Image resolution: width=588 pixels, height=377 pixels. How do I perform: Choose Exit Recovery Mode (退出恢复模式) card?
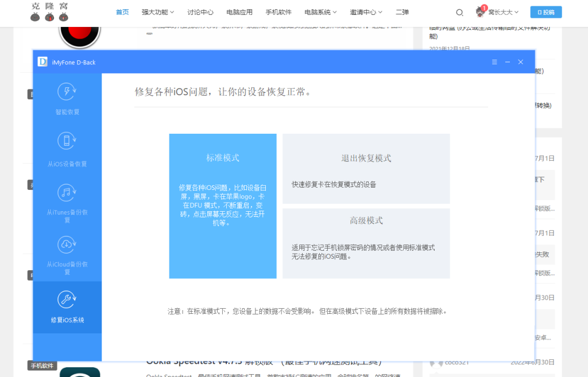[x=366, y=169]
